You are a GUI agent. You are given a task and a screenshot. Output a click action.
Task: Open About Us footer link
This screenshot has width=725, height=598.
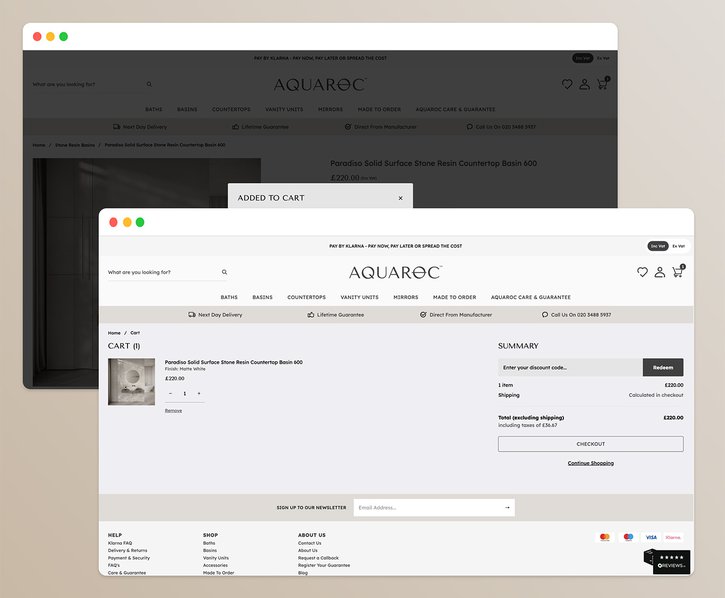[x=308, y=551]
